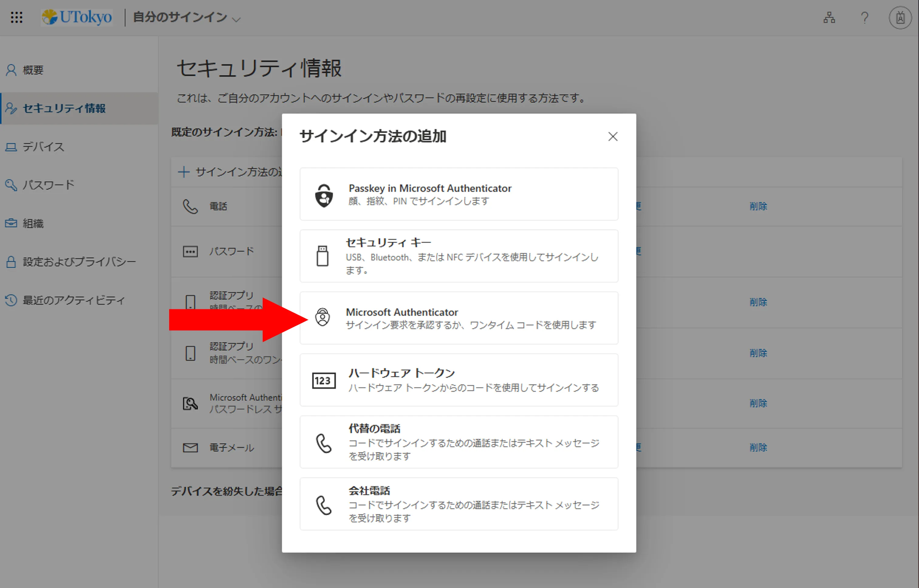The width and height of the screenshot is (919, 588).
Task: View 最近のアクティビティ in the sidebar
Action: click(74, 300)
